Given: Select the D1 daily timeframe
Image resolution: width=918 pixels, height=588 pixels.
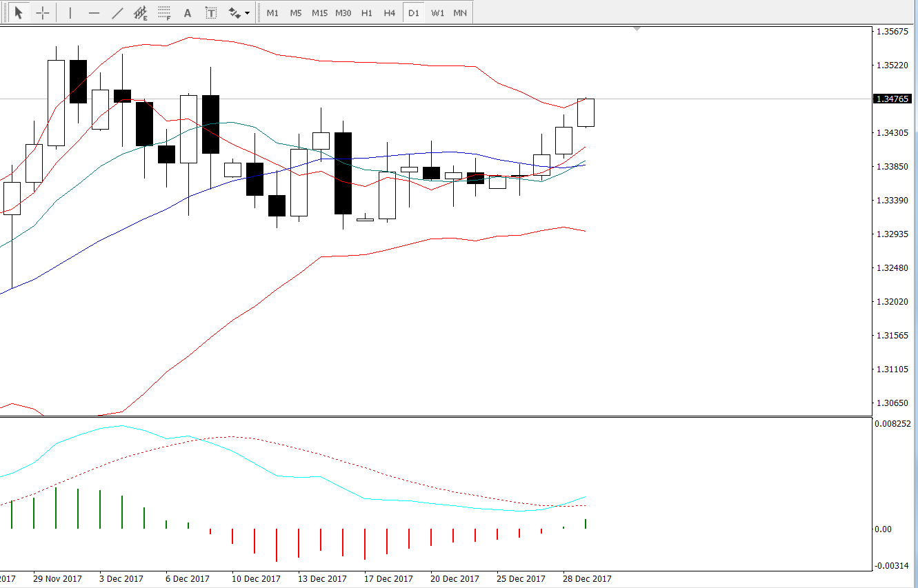Looking at the screenshot, I should [x=413, y=12].
